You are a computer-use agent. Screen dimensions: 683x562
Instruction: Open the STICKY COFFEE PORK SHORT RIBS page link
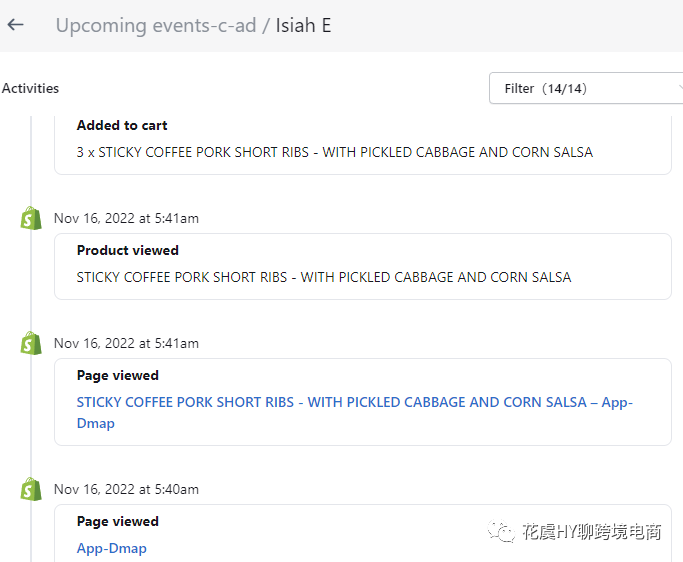tap(355, 412)
